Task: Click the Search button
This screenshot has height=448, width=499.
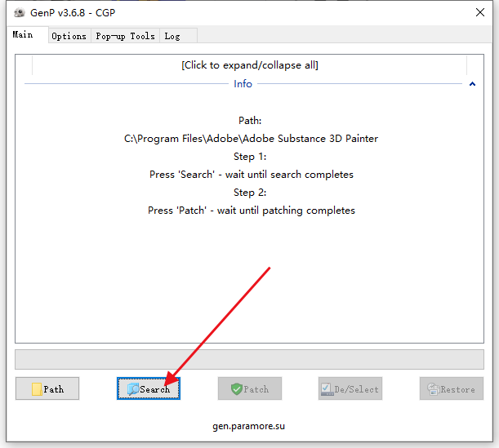Action: pos(149,388)
